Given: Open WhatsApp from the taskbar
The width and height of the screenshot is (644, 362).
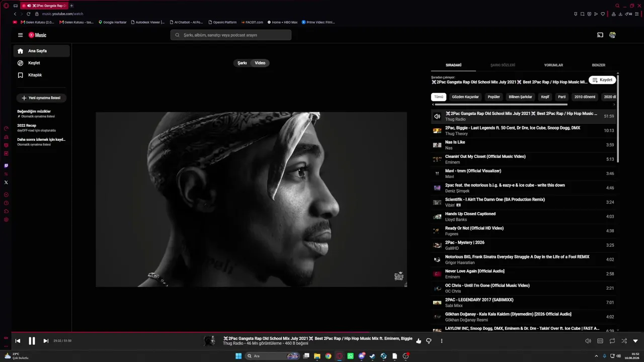Looking at the screenshot, I should point(350,356).
